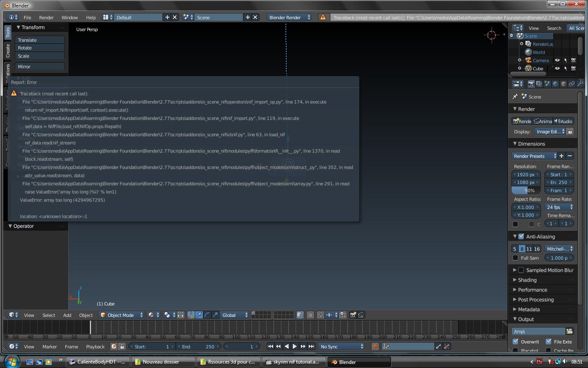The height and width of the screenshot is (368, 588).
Task: Open the File menu
Action: 27,18
